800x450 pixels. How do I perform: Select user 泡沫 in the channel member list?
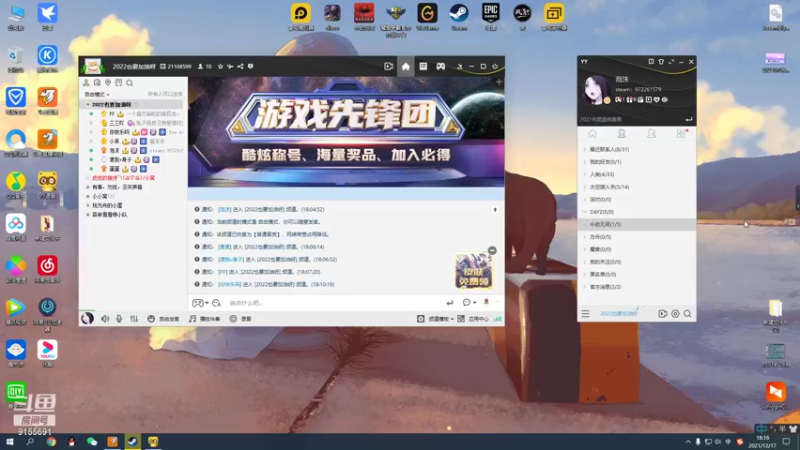tap(114, 151)
